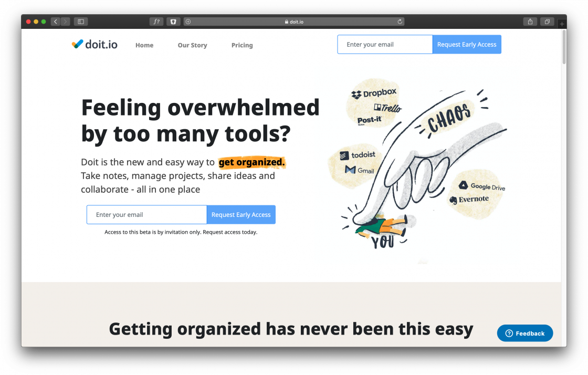Click the doit.io logo

coord(94,45)
